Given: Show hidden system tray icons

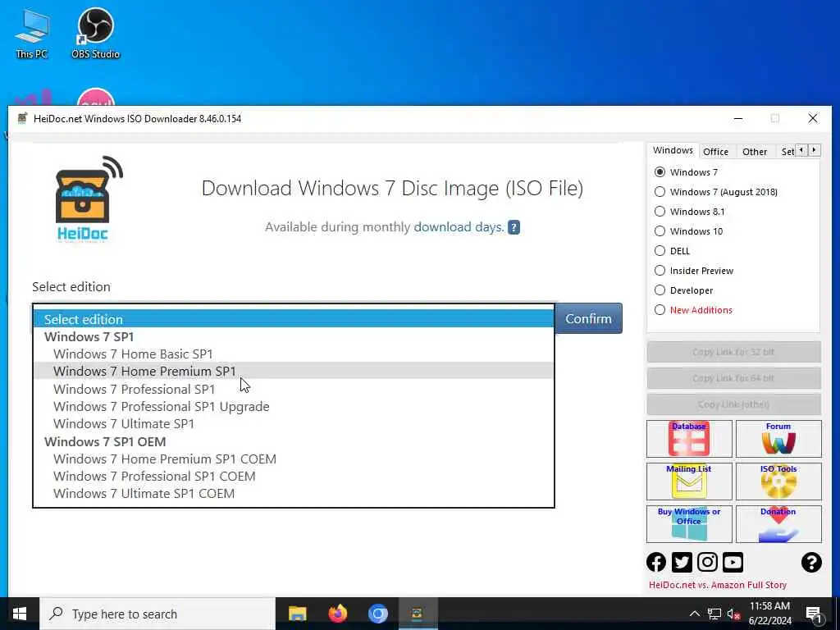Looking at the screenshot, I should tap(694, 614).
